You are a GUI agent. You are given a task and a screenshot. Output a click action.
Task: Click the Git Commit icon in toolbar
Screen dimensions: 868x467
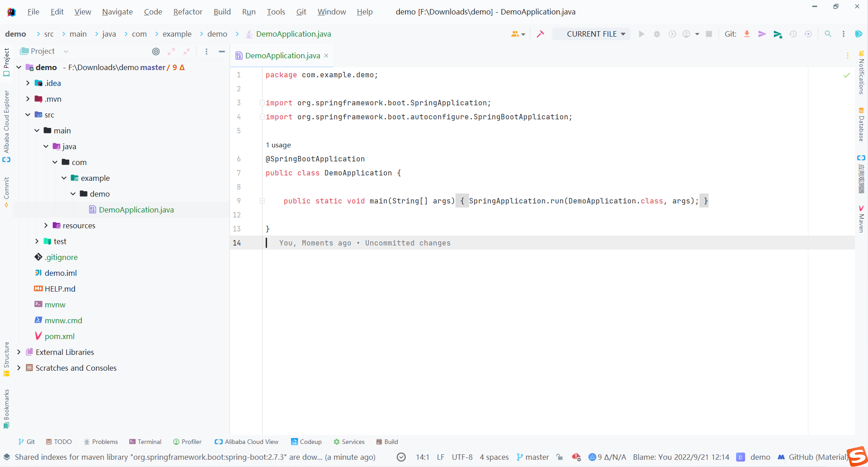point(762,34)
